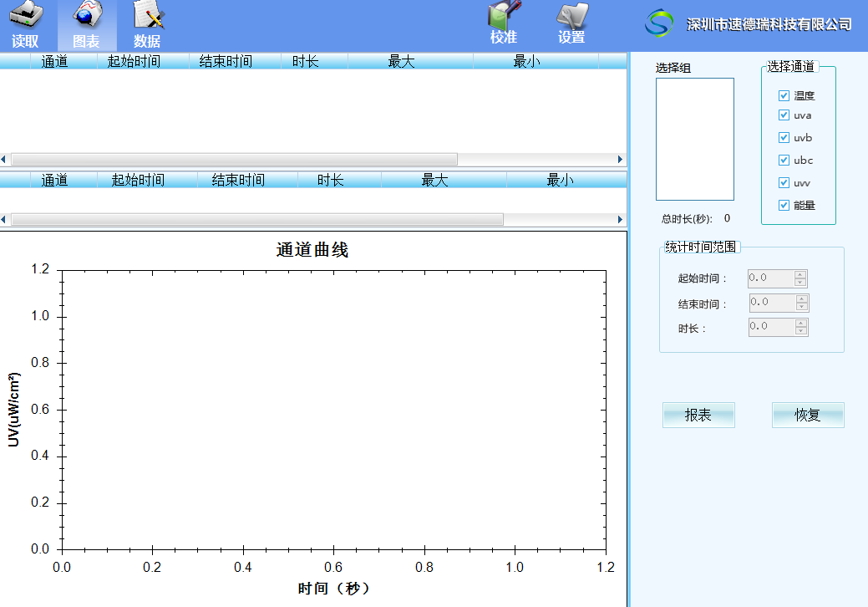
Task: Disable the 能量 channel checkbox
Action: tap(784, 205)
